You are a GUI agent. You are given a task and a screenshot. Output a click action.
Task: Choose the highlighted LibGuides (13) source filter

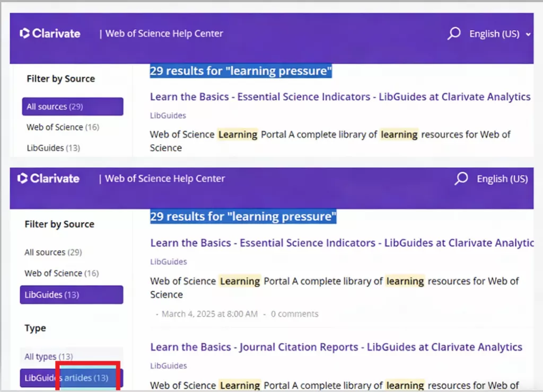click(71, 295)
